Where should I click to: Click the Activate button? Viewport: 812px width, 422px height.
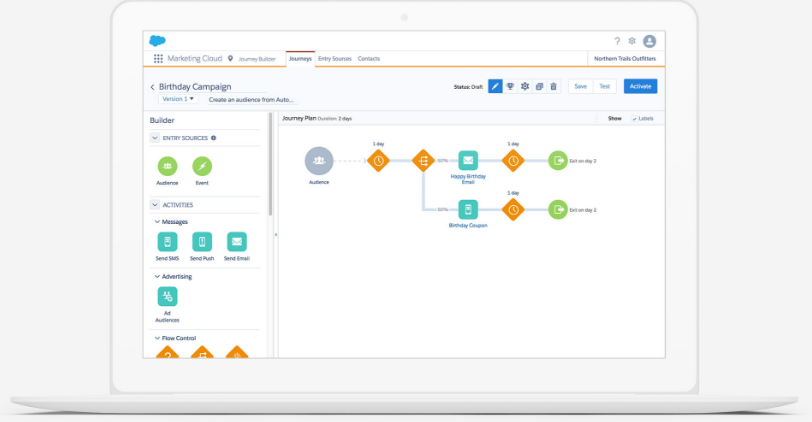point(640,87)
